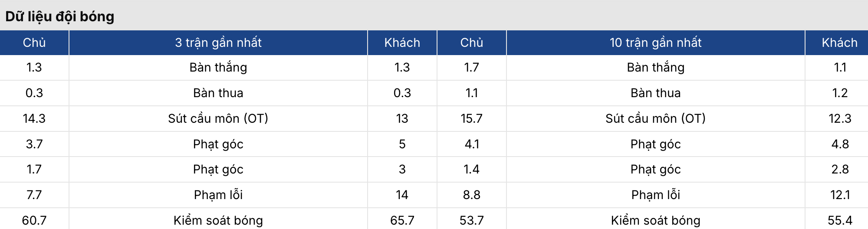Viewport: 868px width, 229px height.
Task: Click the rightmost "Khách" column header
Action: tap(839, 43)
